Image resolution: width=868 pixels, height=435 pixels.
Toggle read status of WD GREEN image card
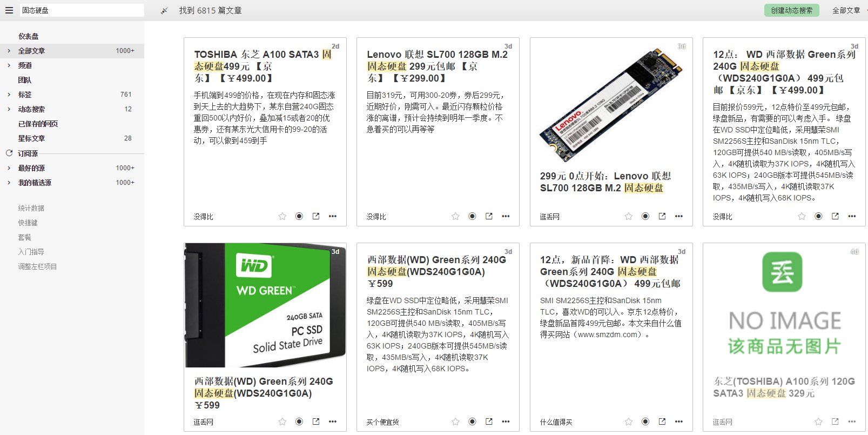tap(299, 421)
